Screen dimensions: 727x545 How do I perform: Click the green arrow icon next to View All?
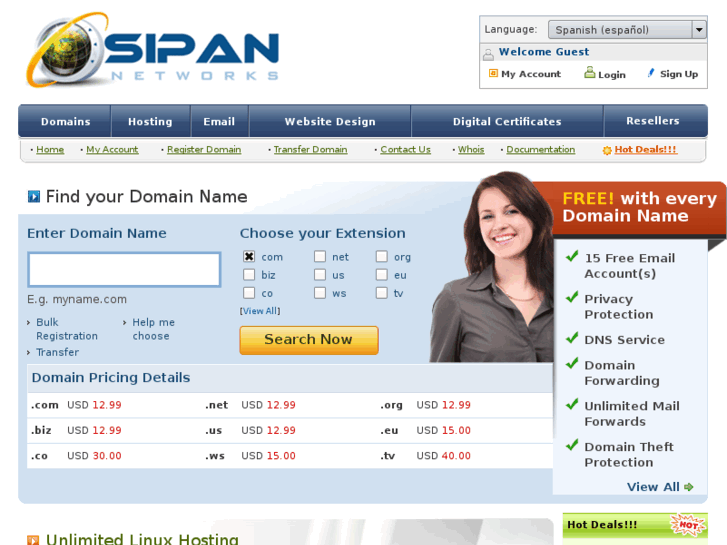[689, 487]
